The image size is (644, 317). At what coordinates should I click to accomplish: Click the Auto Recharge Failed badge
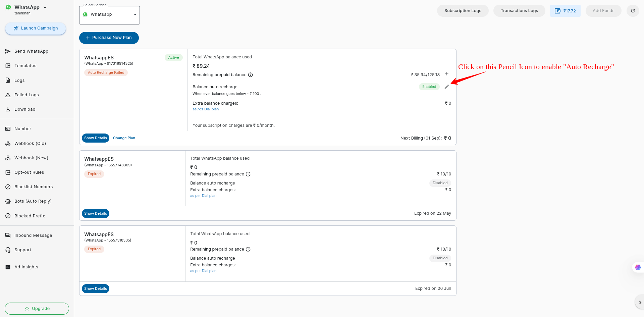(106, 72)
